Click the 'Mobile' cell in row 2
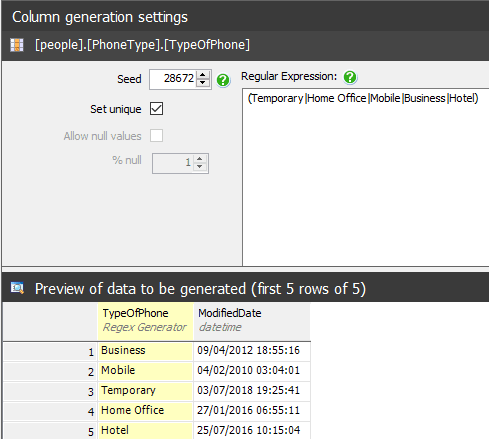 (145, 371)
